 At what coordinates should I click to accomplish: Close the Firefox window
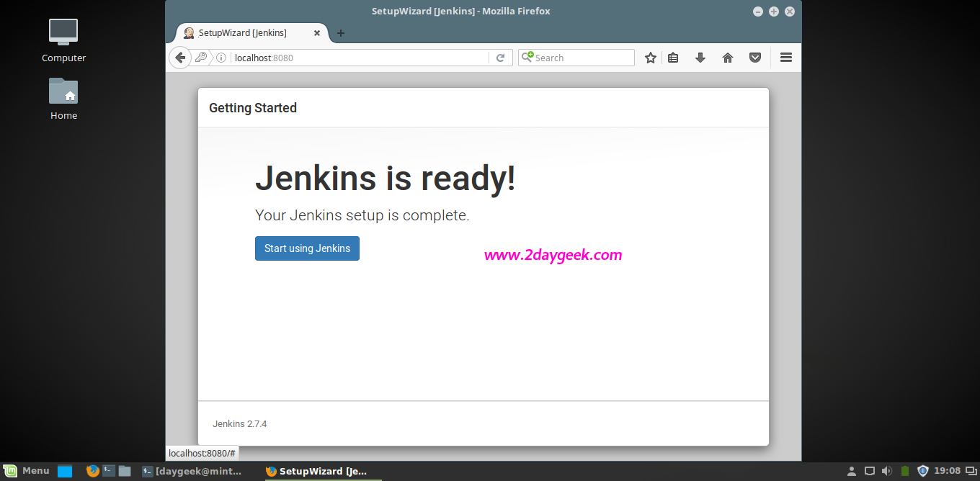(x=790, y=12)
